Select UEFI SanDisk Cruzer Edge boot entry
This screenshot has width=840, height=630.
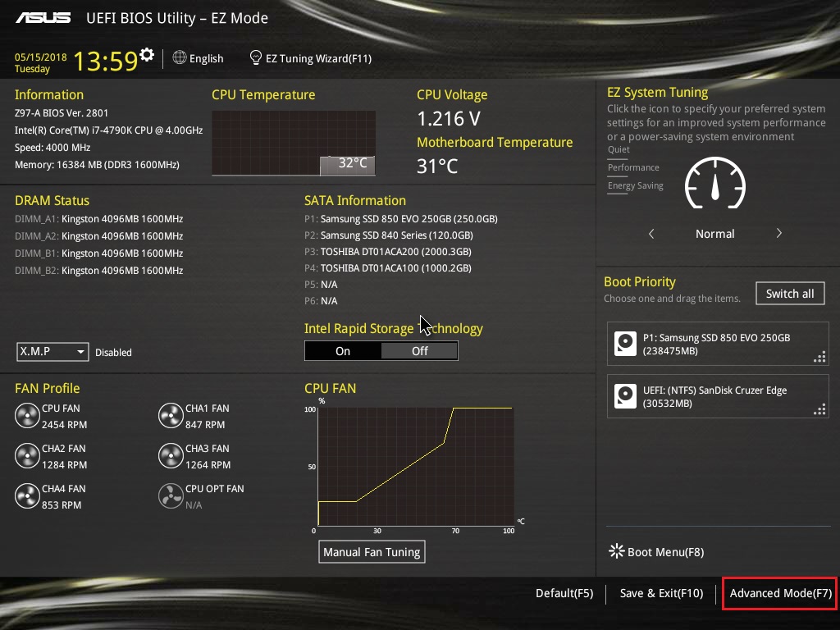click(x=718, y=396)
